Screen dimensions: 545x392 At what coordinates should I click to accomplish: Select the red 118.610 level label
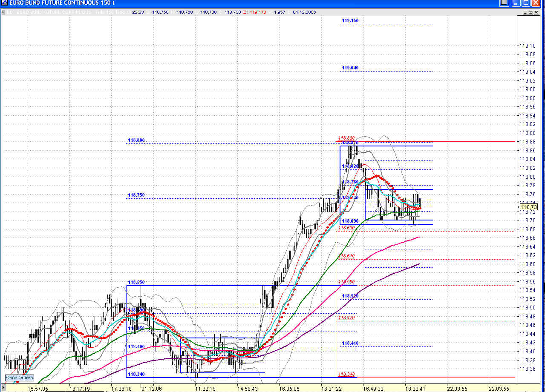pyautogui.click(x=346, y=256)
